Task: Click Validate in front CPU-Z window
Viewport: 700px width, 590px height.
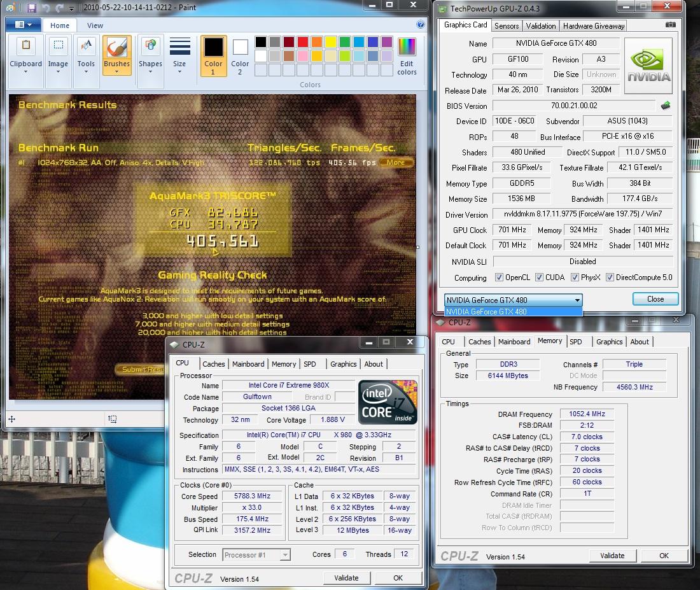Action: point(346,578)
